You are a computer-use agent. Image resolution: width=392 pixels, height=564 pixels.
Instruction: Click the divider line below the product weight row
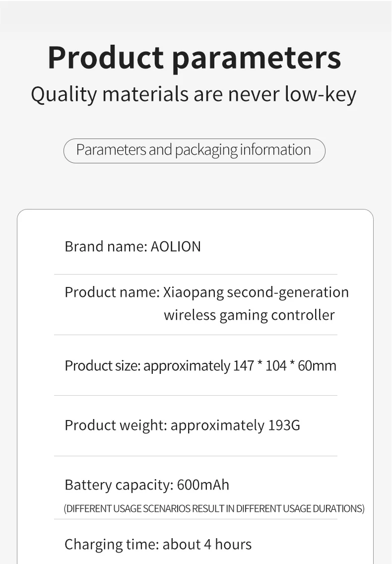pyautogui.click(x=196, y=456)
